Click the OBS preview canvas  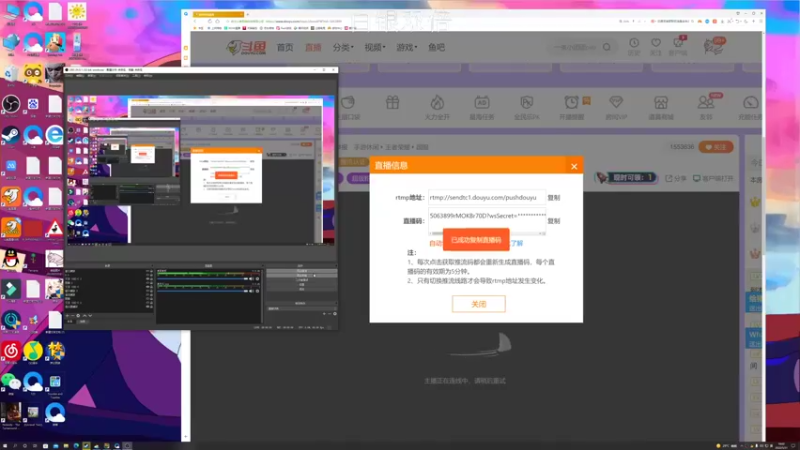(x=201, y=170)
